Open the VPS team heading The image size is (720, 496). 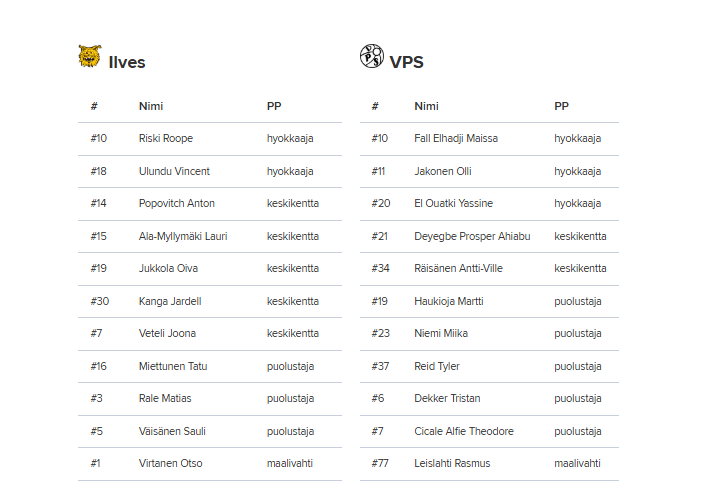pos(406,62)
